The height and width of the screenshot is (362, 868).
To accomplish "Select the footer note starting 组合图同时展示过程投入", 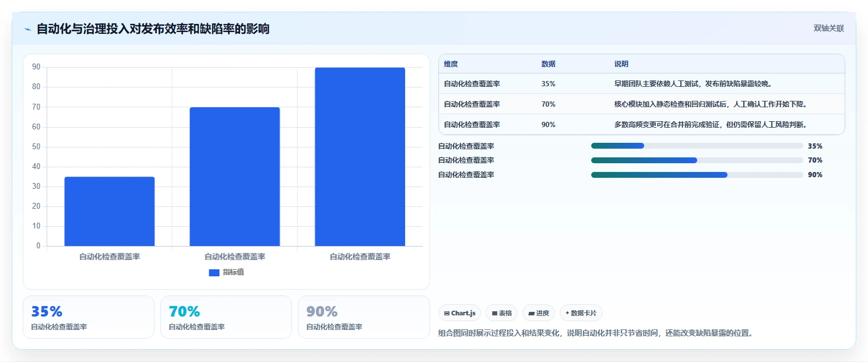I will [596, 333].
